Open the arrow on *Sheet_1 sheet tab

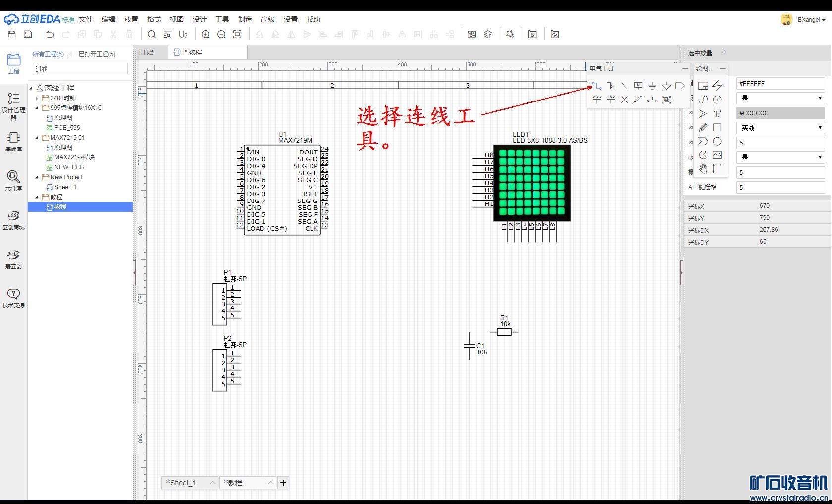[212, 483]
